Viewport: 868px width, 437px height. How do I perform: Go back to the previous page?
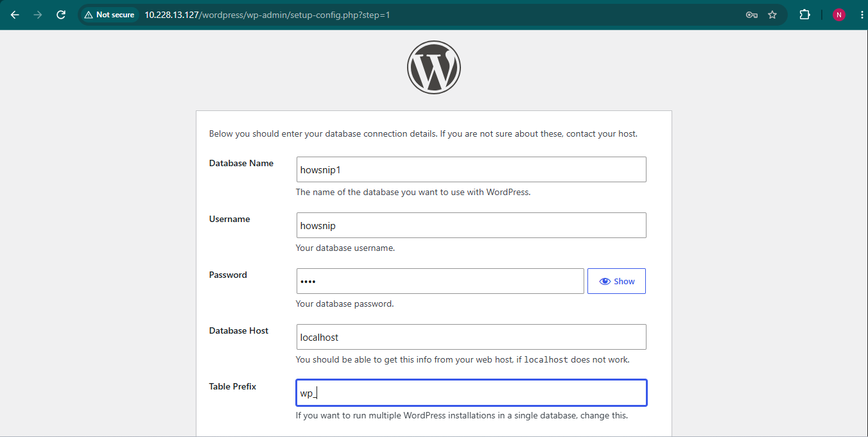coord(15,14)
